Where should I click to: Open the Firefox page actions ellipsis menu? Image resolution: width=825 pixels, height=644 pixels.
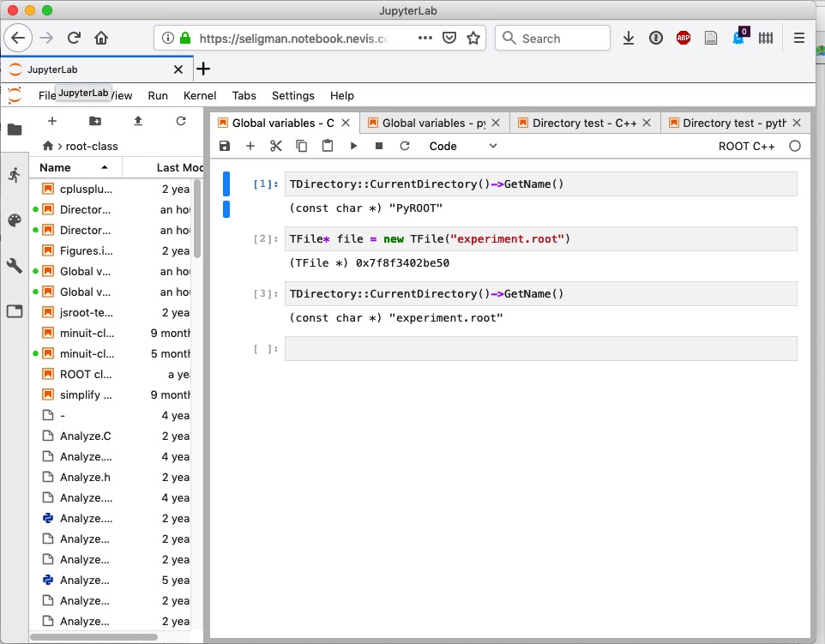(x=425, y=39)
